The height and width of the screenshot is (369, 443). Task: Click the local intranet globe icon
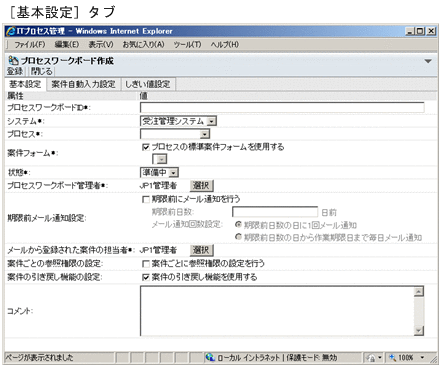click(210, 357)
